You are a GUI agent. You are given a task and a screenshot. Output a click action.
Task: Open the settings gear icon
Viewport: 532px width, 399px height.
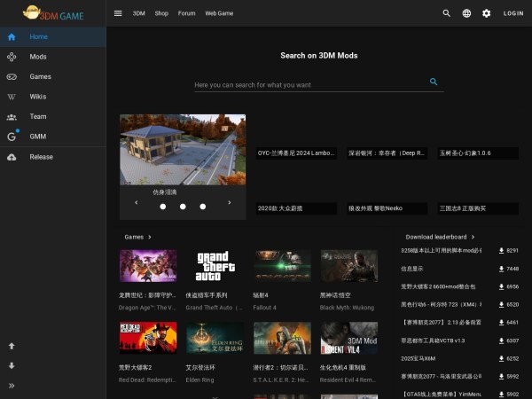[x=486, y=13]
